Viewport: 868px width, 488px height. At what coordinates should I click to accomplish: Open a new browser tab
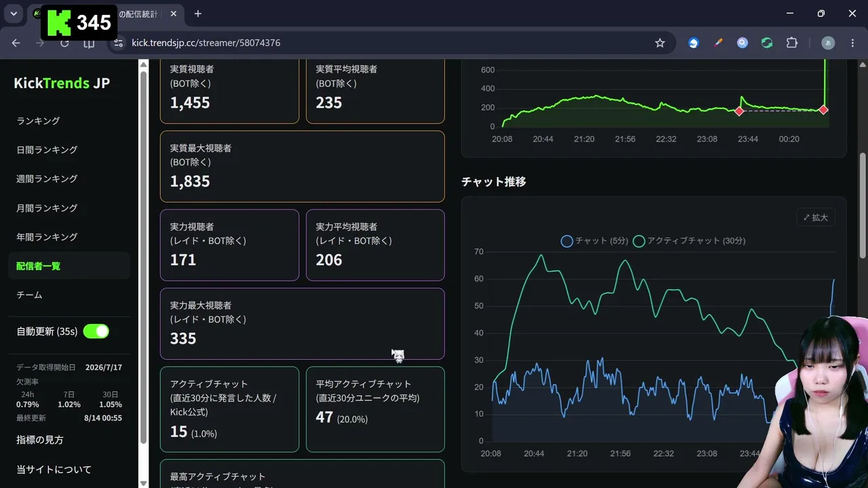198,14
